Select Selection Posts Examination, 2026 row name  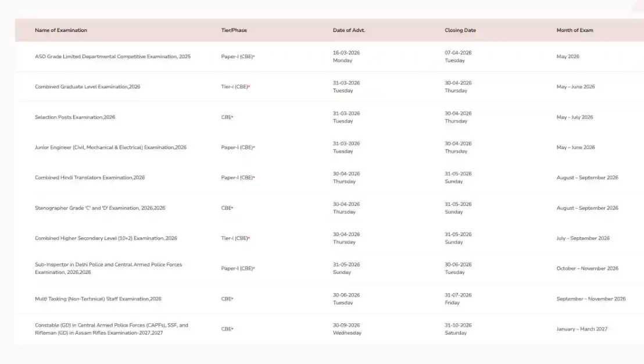click(x=75, y=117)
